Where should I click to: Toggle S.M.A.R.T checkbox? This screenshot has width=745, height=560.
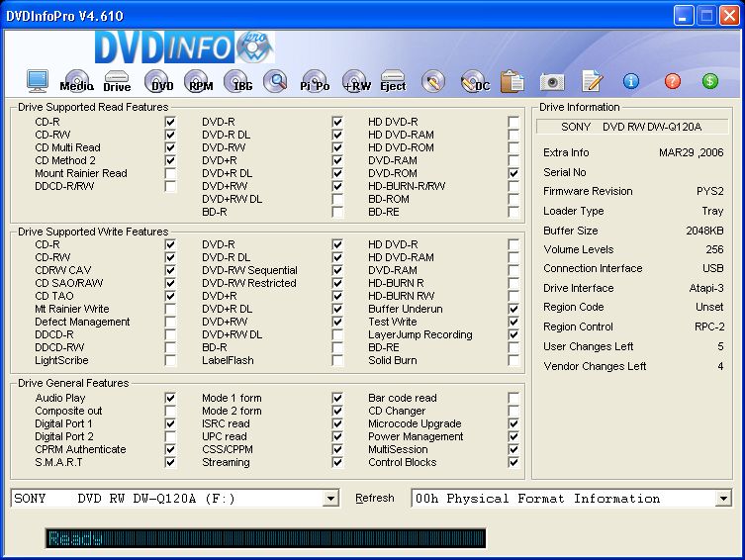pyautogui.click(x=170, y=462)
